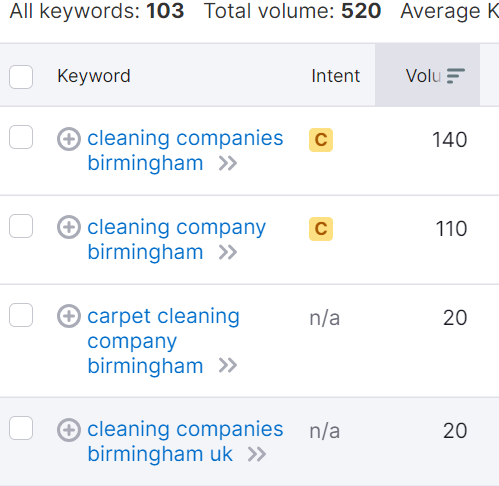
Task: Tick the select-all checkbox in table header
Action: 21,77
